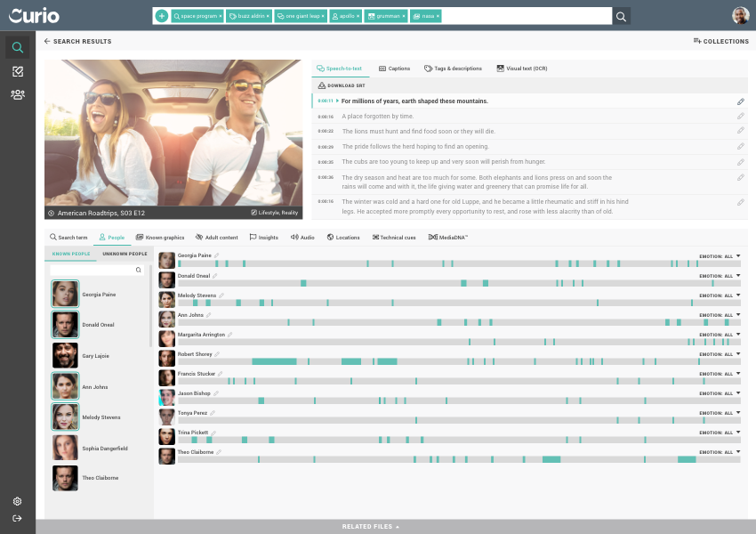Toggle Sophia Dangerfield in the people list
756x534 pixels.
(65, 448)
